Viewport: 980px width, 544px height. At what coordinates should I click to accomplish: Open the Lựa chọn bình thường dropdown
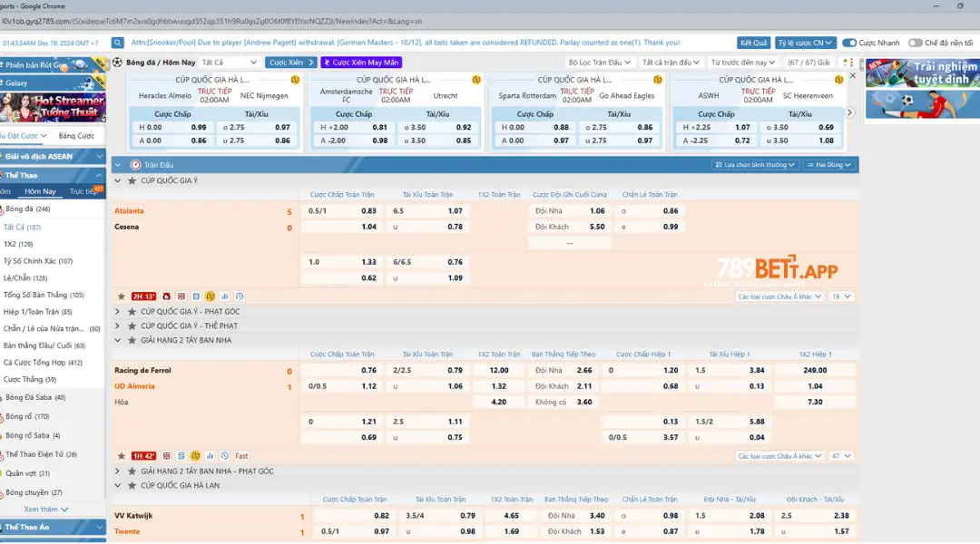coord(755,165)
